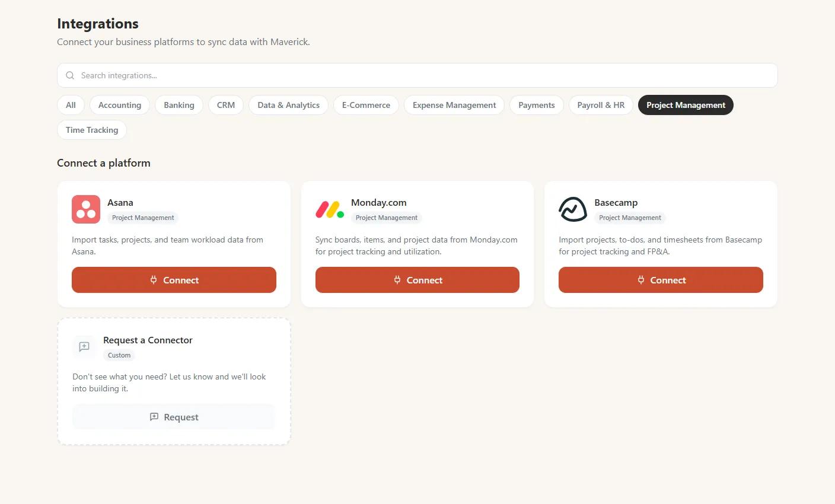
Task: Show All integrations filter
Action: [71, 105]
